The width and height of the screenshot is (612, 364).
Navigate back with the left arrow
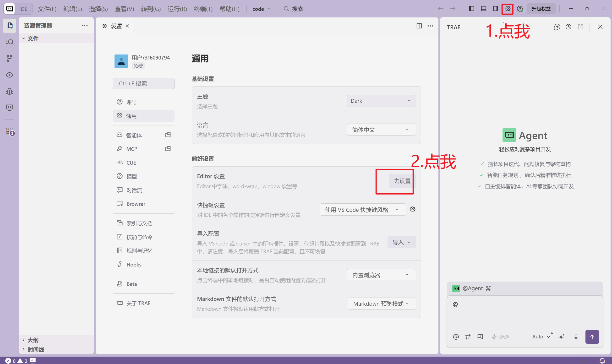[x=441, y=9]
